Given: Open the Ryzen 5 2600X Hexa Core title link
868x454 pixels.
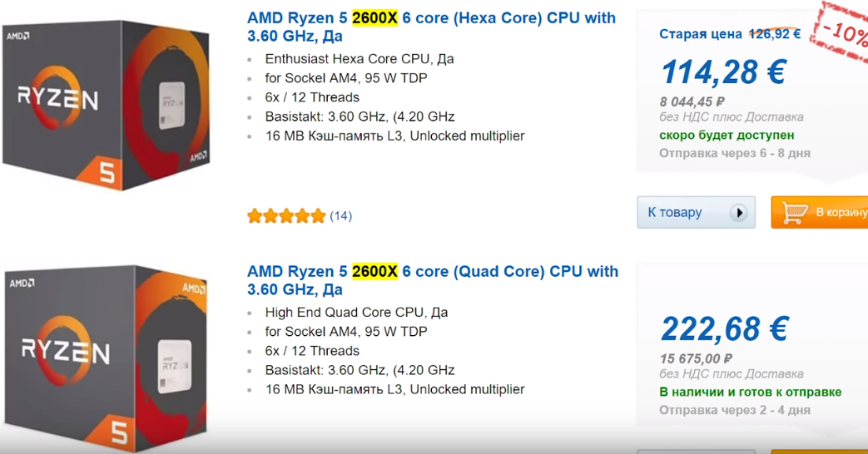Looking at the screenshot, I should click(431, 27).
